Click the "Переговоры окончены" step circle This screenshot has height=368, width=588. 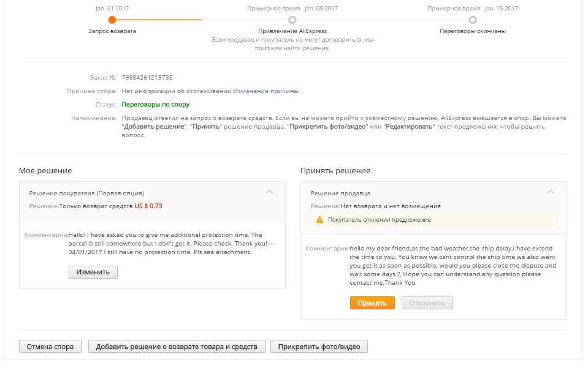pyautogui.click(x=472, y=20)
